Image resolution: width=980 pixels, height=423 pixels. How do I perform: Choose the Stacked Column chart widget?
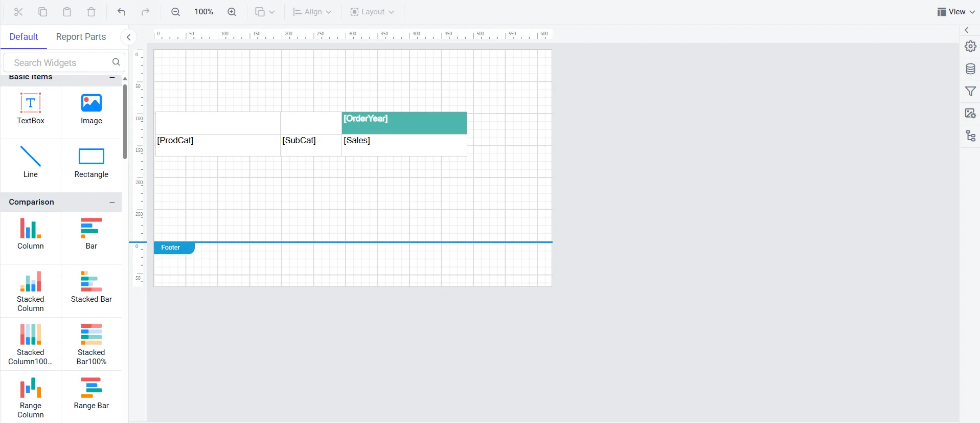(x=31, y=292)
